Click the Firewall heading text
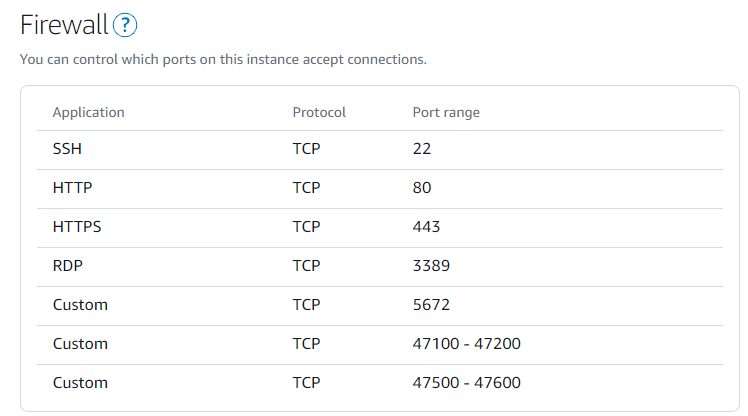Screen dimensions: 748x416 pyautogui.click(x=63, y=26)
